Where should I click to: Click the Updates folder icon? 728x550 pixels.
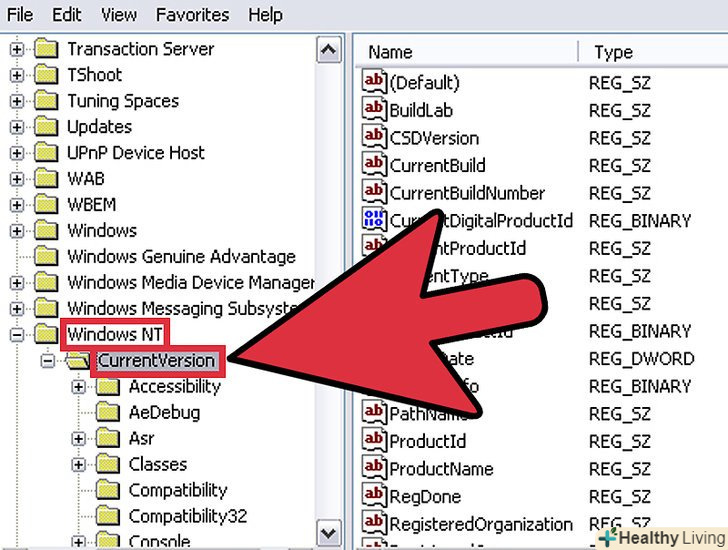pos(46,127)
